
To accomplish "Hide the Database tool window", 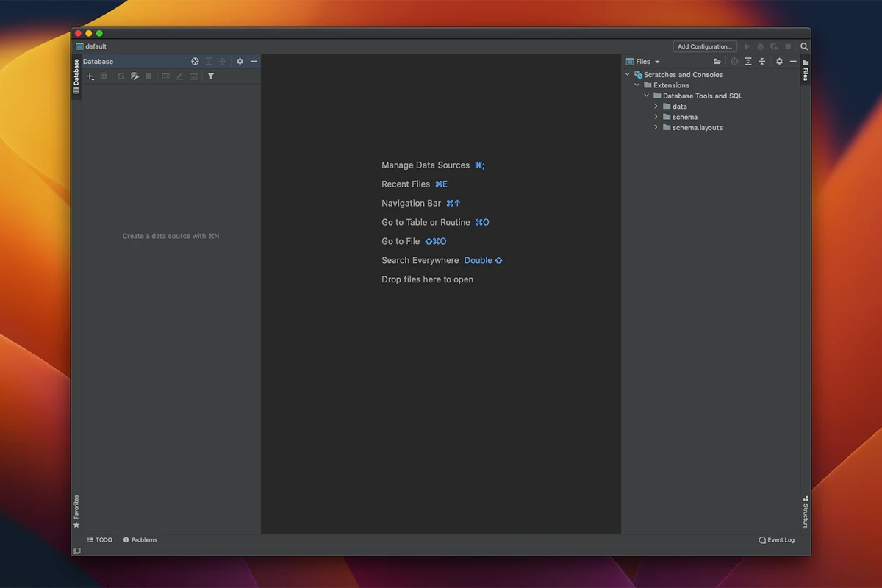I will (254, 62).
